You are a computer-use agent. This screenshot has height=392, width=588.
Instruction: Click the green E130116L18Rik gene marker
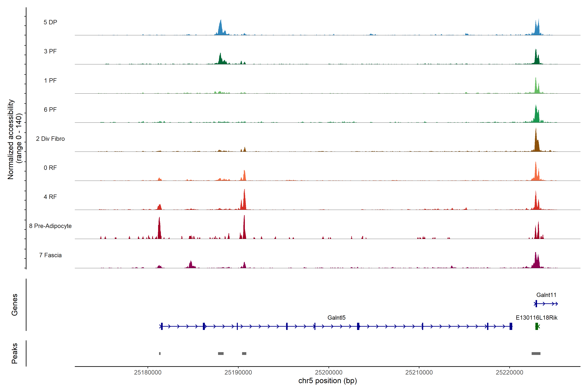(537, 326)
